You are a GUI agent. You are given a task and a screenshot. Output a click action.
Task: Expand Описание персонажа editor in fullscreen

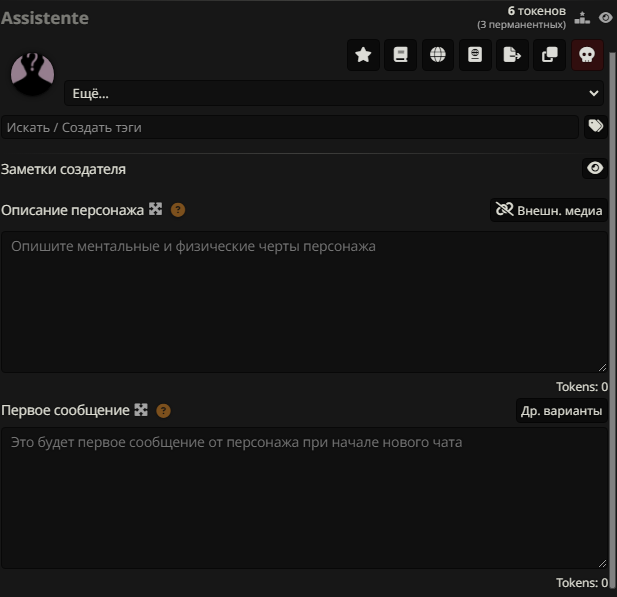point(155,209)
